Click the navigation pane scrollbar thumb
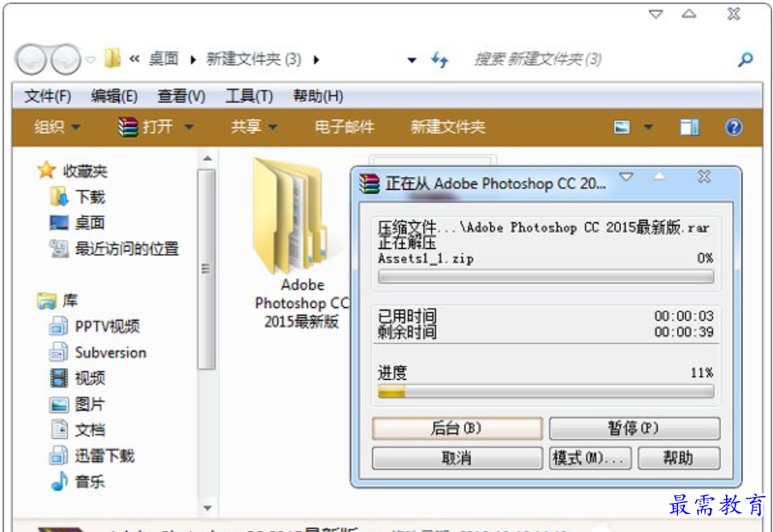773x532 pixels. click(x=207, y=269)
